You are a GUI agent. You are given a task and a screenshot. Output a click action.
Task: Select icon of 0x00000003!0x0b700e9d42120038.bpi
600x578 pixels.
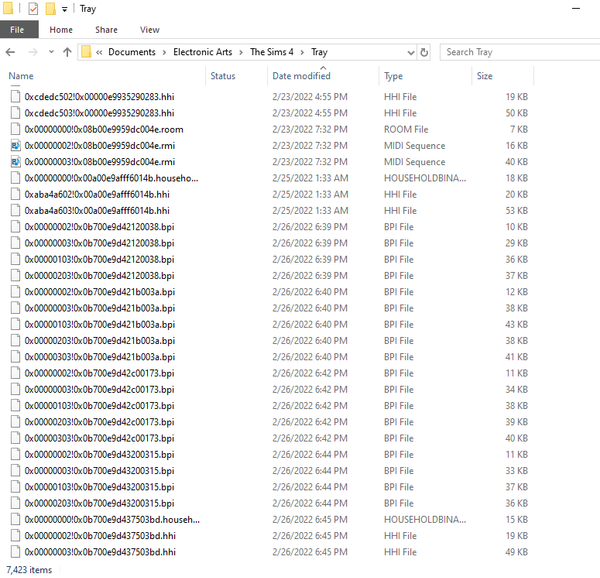tap(15, 243)
